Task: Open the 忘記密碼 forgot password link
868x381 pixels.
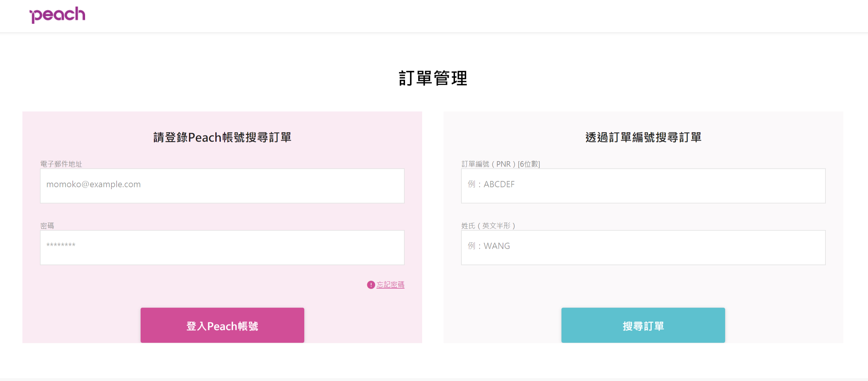Action: (390, 285)
